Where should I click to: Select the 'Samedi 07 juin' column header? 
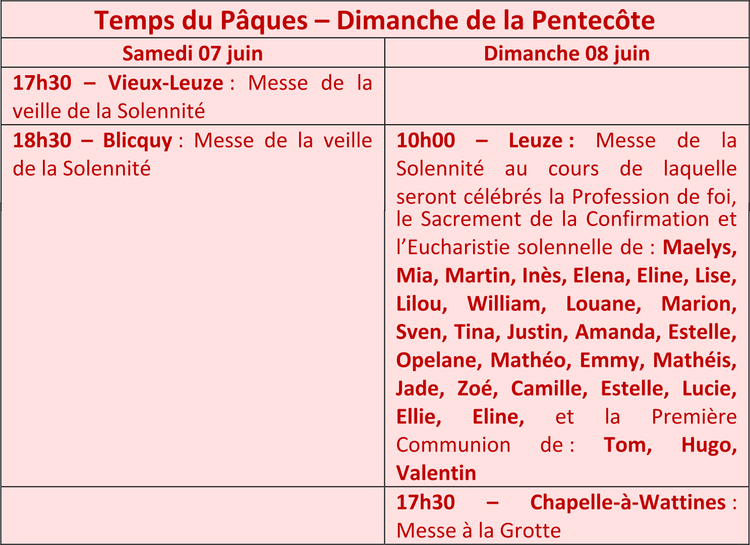coord(192,53)
